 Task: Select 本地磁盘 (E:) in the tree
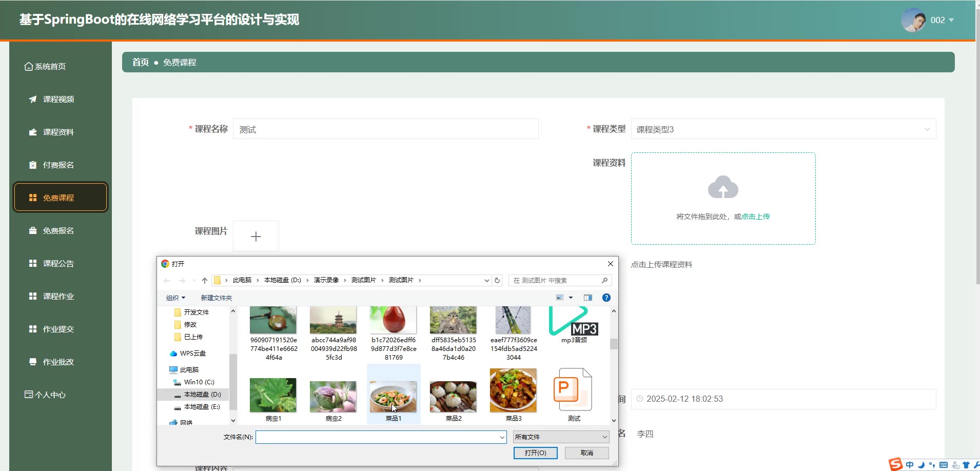202,406
